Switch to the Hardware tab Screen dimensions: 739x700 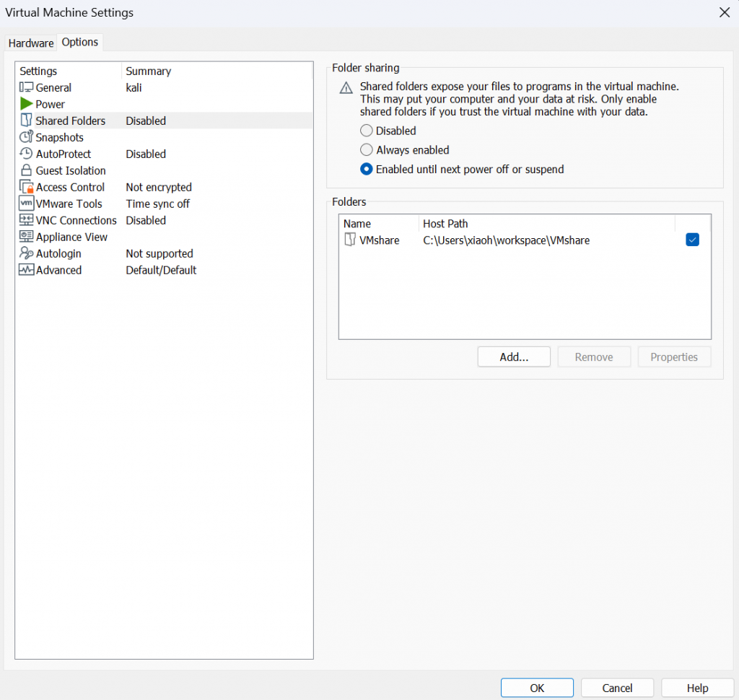31,43
